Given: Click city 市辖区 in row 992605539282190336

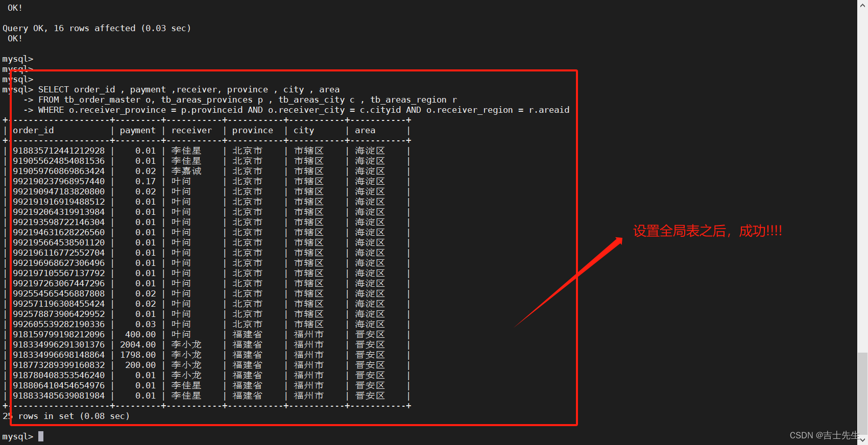Looking at the screenshot, I should coord(309,324).
